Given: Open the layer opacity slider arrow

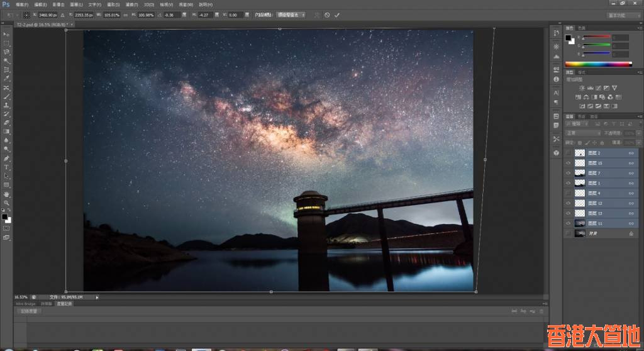Looking at the screenshot, I should [639, 133].
